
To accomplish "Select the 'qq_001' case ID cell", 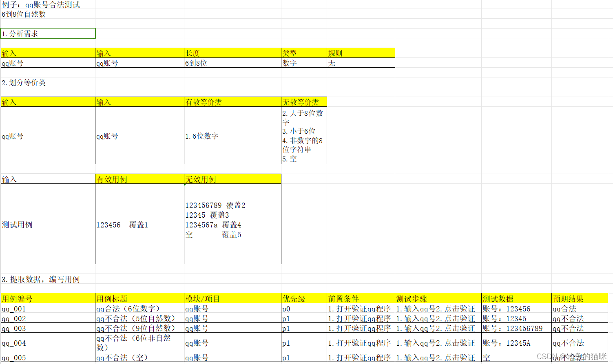I will [x=48, y=309].
